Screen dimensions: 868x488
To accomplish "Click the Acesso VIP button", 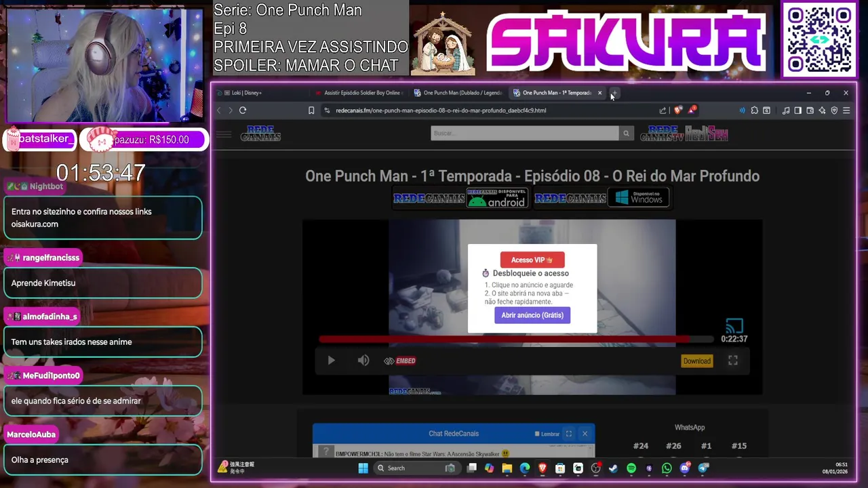I will [x=532, y=260].
